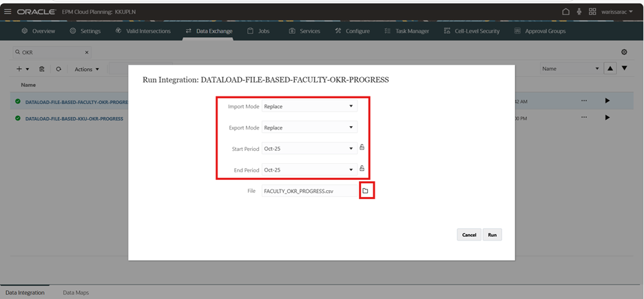Click the gear settings icon at right
Viewport: 644px width, 299px height.
coord(624,52)
